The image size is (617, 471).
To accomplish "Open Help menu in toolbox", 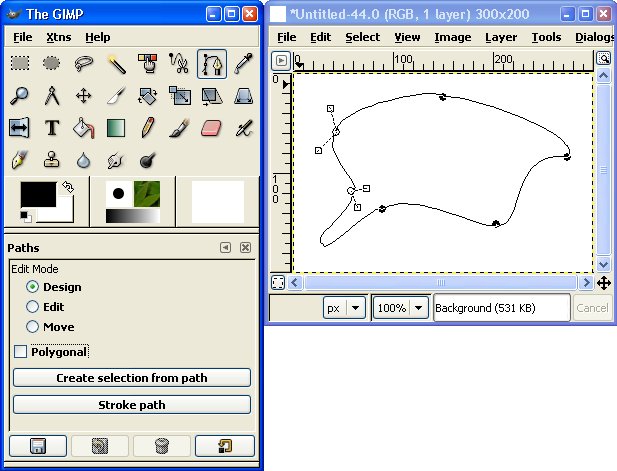I will tap(98, 37).
